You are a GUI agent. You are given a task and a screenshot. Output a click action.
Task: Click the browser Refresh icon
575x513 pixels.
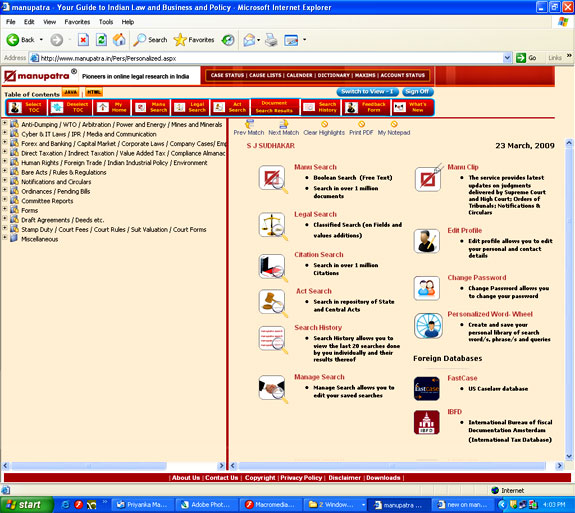(x=101, y=40)
